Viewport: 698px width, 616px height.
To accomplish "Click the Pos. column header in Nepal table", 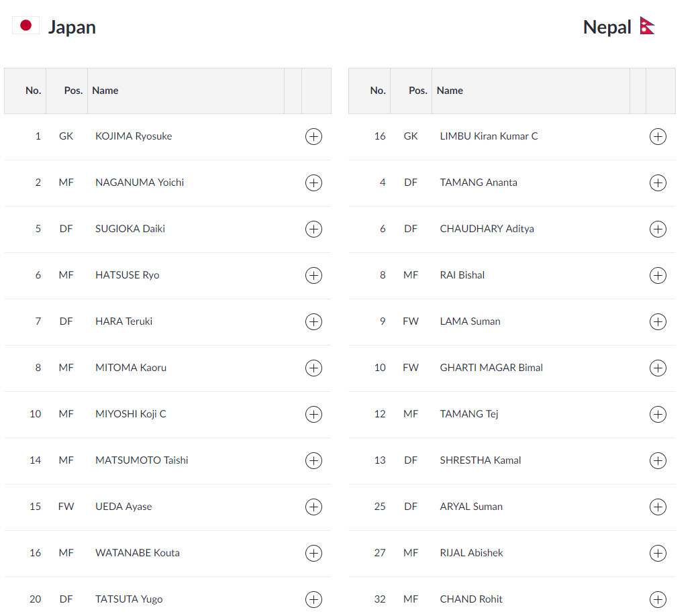I will click(x=418, y=91).
